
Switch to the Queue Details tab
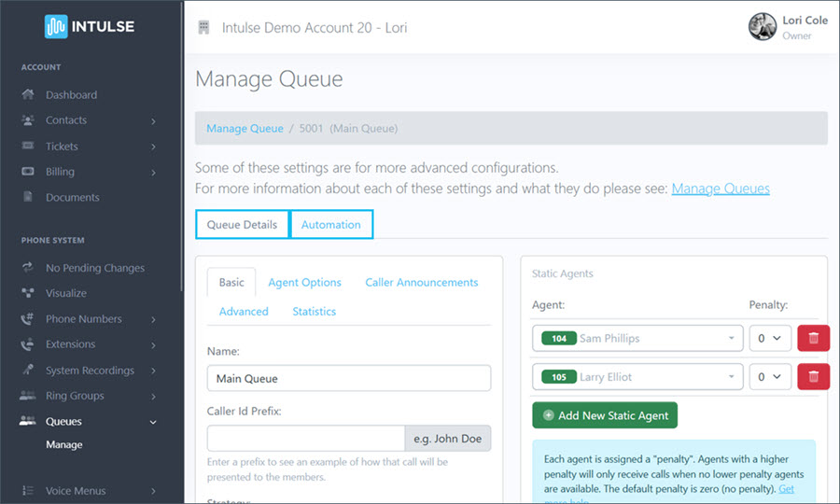pyautogui.click(x=242, y=224)
